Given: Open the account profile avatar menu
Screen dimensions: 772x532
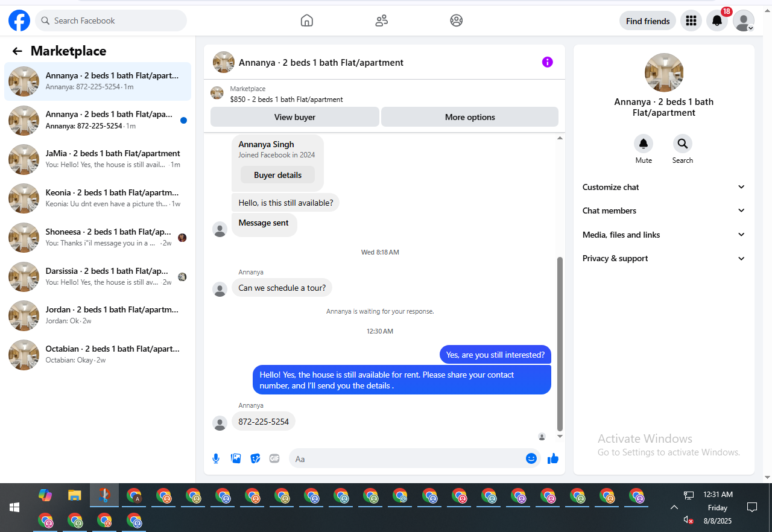Looking at the screenshot, I should pos(744,21).
